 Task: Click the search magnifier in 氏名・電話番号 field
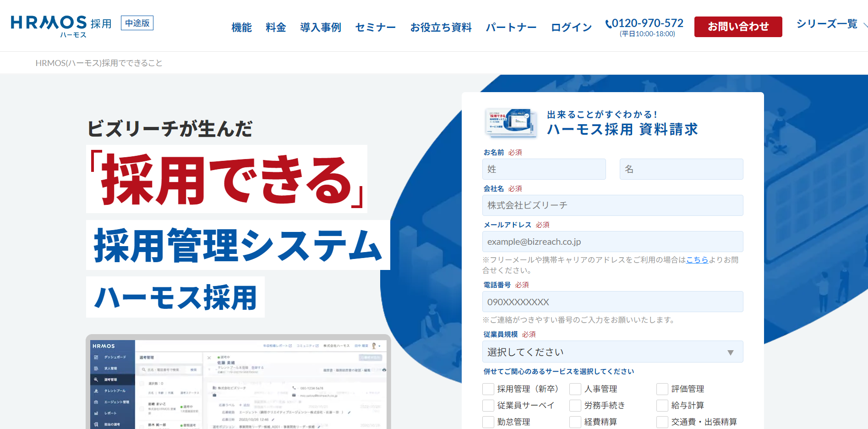coord(144,369)
